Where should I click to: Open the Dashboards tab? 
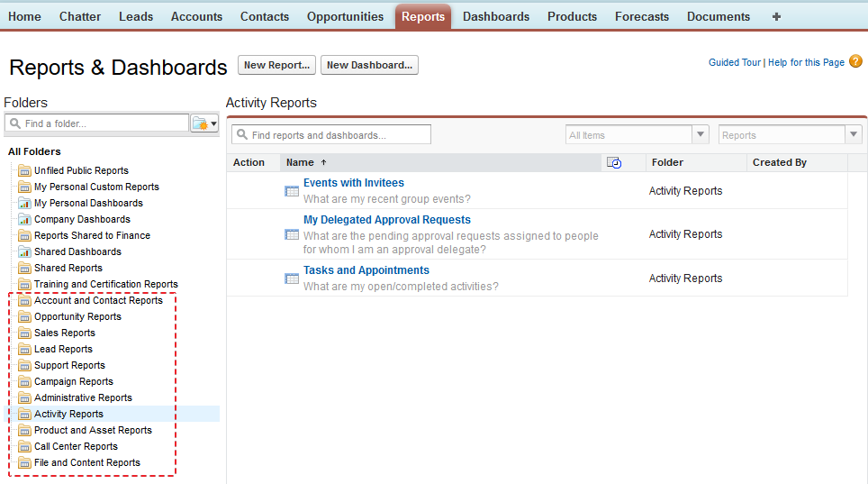[x=496, y=16]
